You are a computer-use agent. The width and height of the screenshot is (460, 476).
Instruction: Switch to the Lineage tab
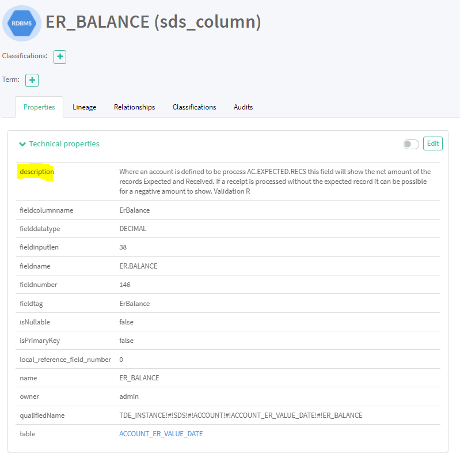84,107
